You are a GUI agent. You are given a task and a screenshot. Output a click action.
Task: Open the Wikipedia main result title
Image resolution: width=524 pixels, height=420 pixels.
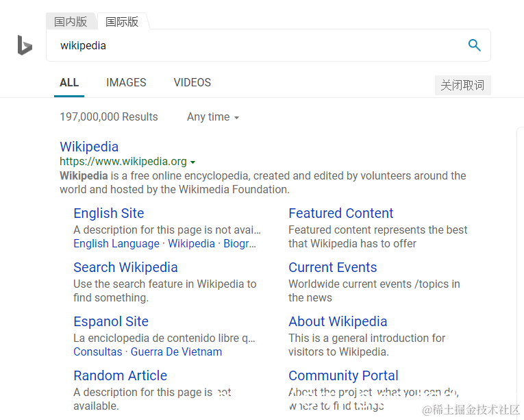point(89,147)
